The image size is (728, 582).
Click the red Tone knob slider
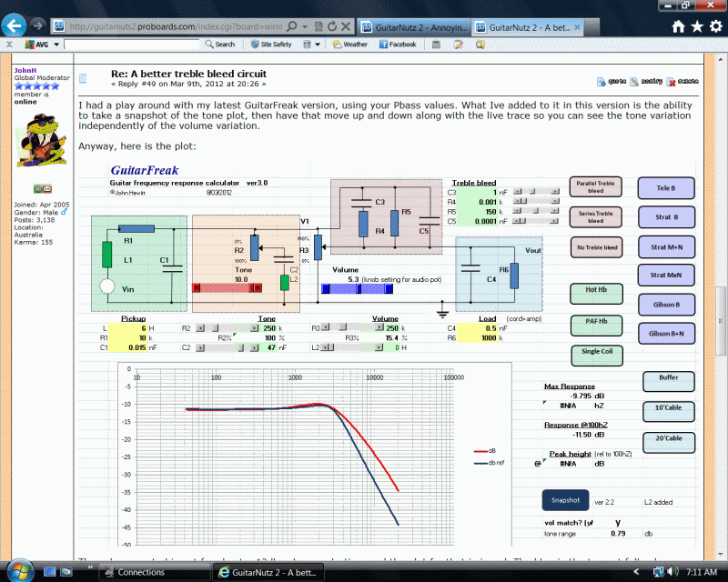click(227, 288)
